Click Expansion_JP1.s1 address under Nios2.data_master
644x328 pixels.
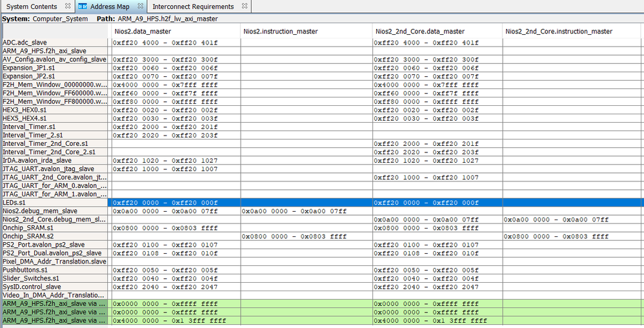pos(165,68)
